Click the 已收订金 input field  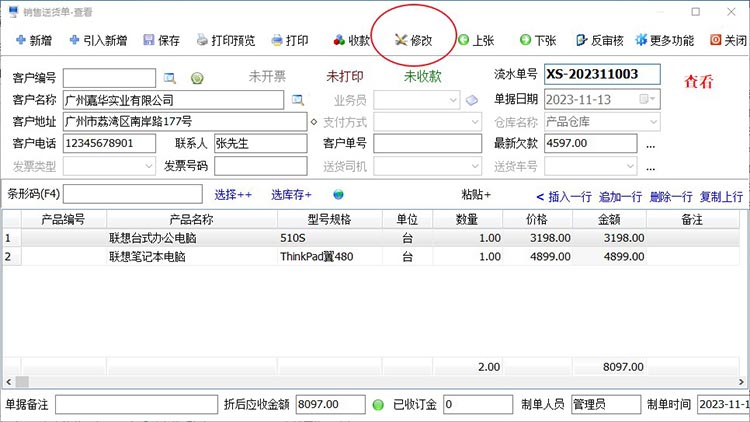pyautogui.click(x=478, y=405)
